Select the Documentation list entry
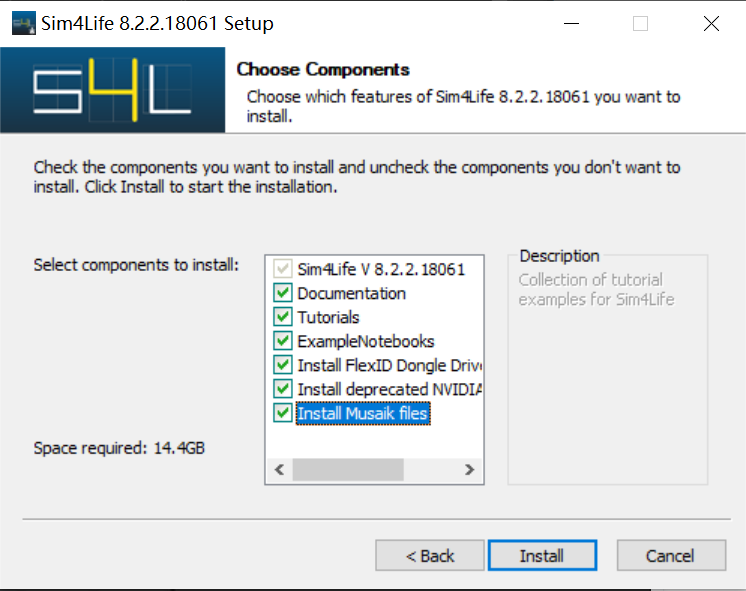Image resolution: width=746 pixels, height=591 pixels. click(x=351, y=293)
